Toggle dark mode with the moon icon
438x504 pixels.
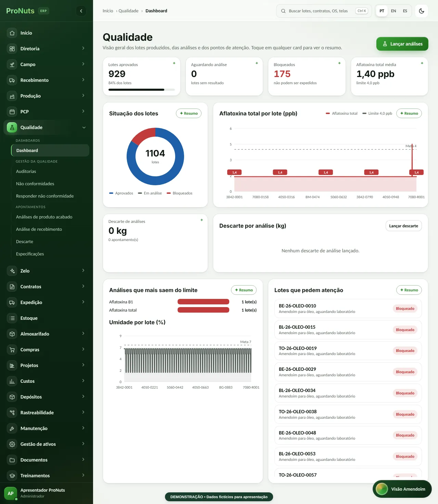point(422,11)
